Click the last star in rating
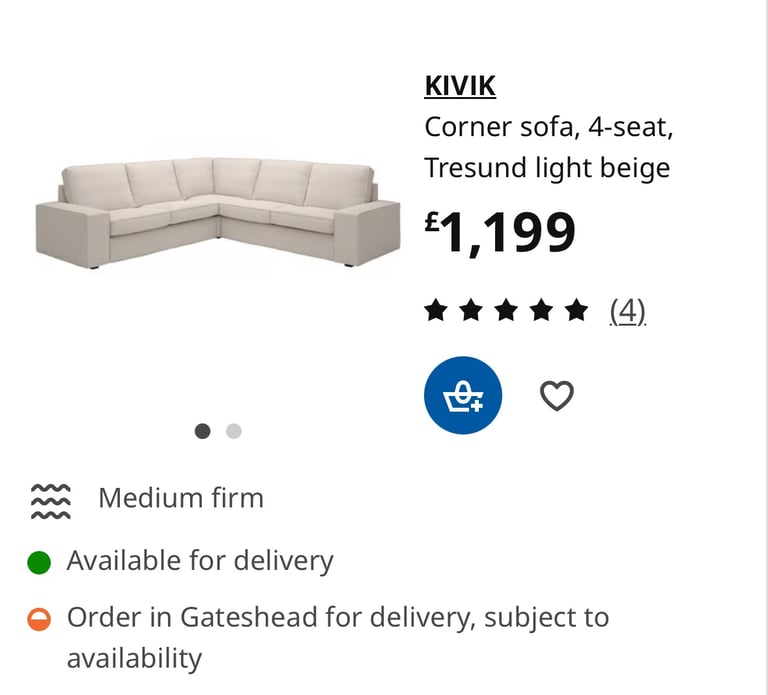This screenshot has height=695, width=768. [577, 311]
